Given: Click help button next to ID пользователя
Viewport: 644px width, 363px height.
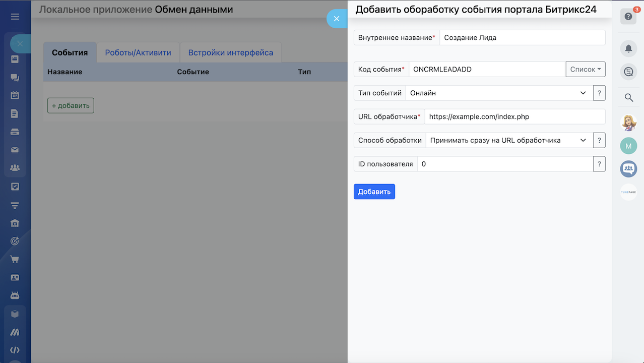Looking at the screenshot, I should pyautogui.click(x=599, y=164).
